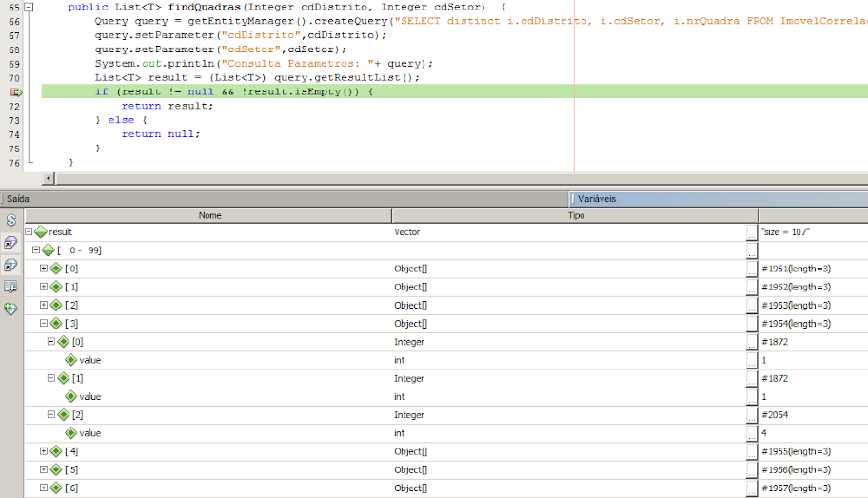Viewport: 868px width, 498px height.
Task: Click the dollar-sign property values icon
Action: 11,220
